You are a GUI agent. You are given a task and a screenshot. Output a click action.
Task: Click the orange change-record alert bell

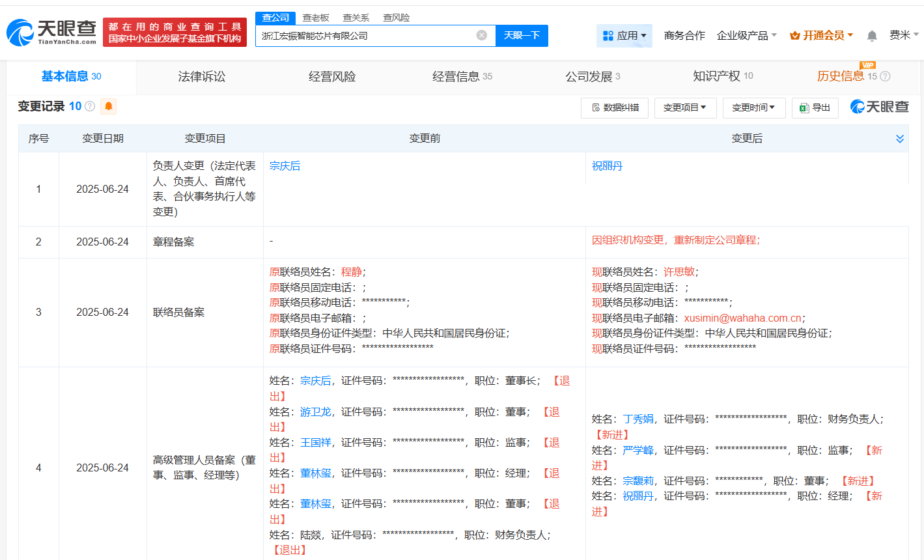pos(109,106)
